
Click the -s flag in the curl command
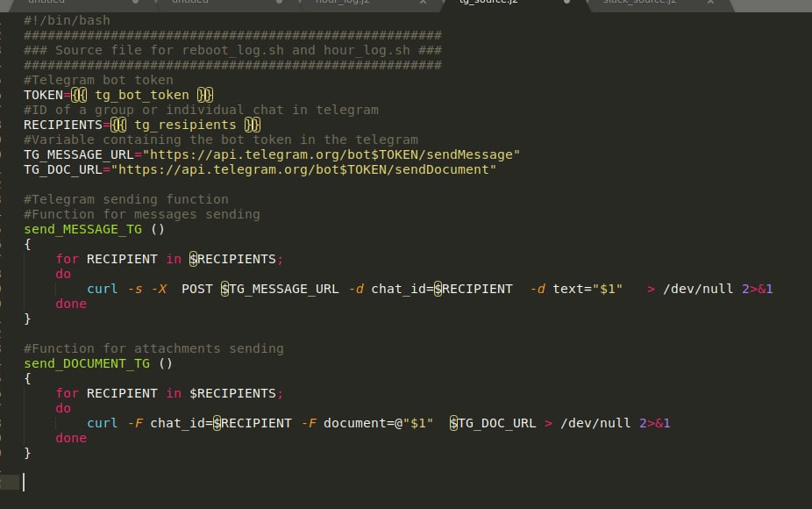(135, 290)
